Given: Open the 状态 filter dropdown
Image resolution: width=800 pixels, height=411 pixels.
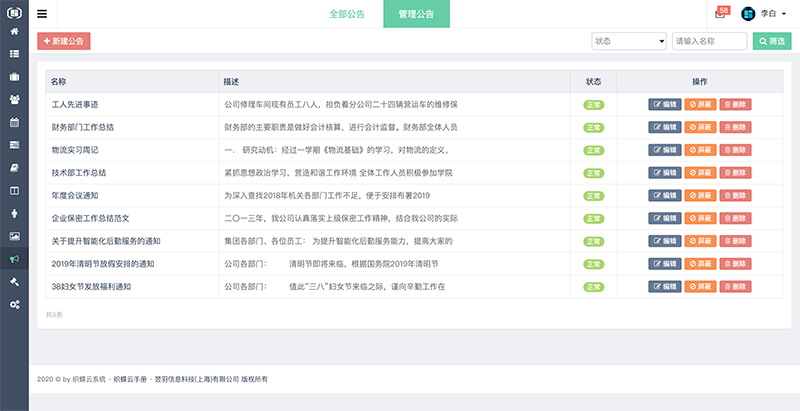Looking at the screenshot, I should [629, 41].
